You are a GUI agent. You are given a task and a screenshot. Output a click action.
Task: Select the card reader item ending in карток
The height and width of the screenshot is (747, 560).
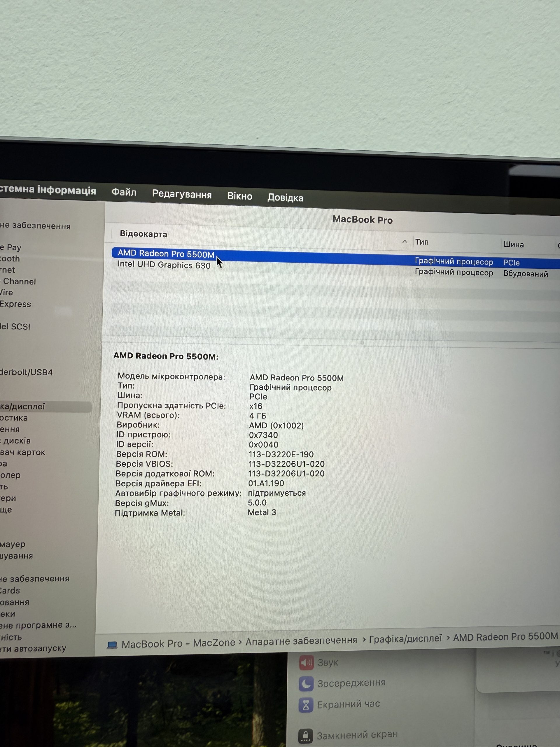pyautogui.click(x=23, y=452)
